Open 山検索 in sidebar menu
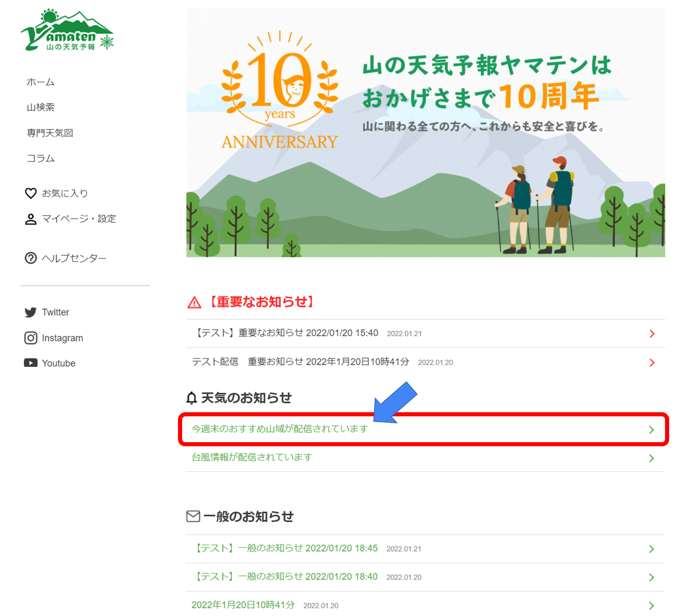The width and height of the screenshot is (697, 616). [41, 107]
